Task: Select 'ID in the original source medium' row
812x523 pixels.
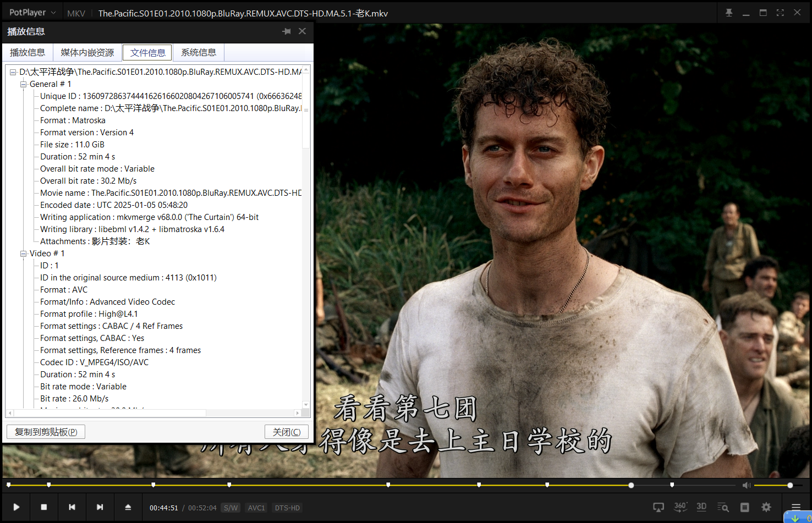Action: [128, 278]
